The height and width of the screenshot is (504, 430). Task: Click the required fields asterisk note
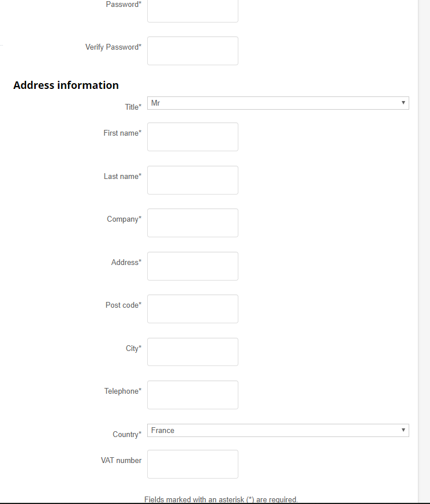pyautogui.click(x=220, y=499)
